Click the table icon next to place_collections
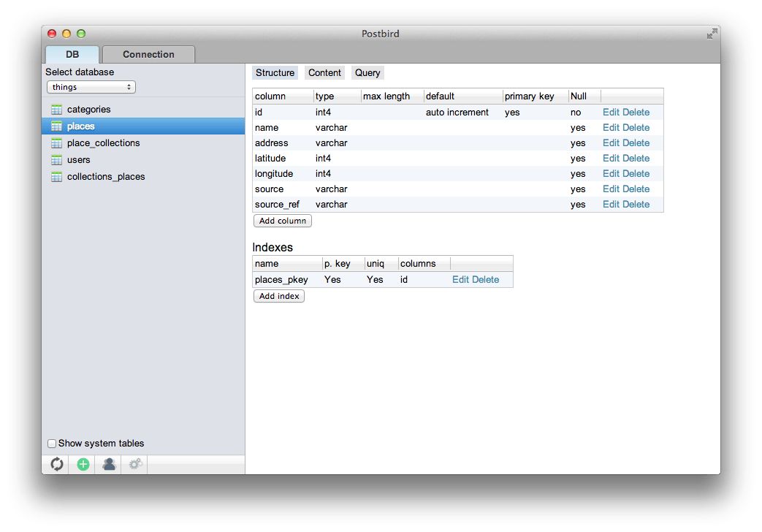This screenshot has height=532, width=762. coord(56,142)
